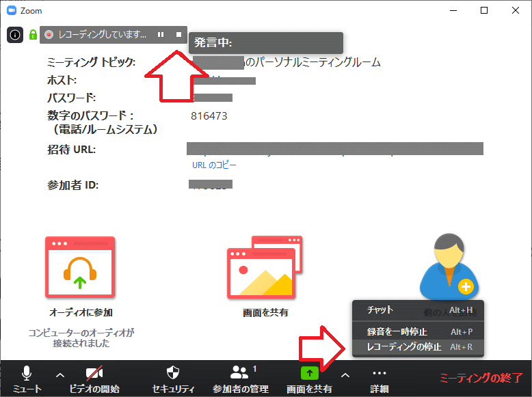Click the grayed-out invitation URL field
This screenshot has width=532, height=397.
(x=335, y=149)
